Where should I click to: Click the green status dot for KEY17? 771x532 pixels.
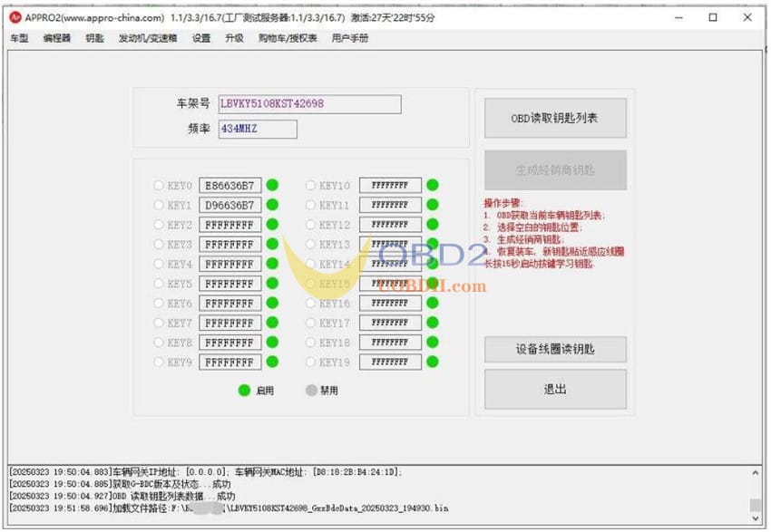point(432,323)
